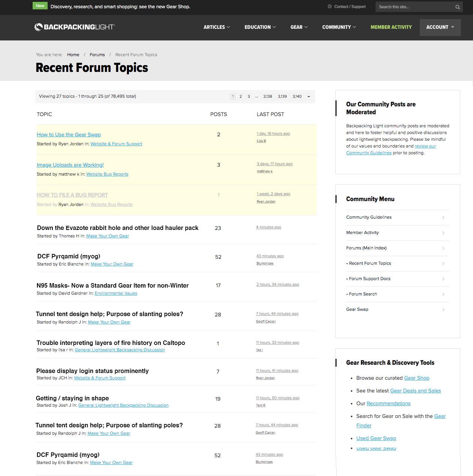
Task: Click Member Activity in Community Menu sidebar
Action: [362, 233]
